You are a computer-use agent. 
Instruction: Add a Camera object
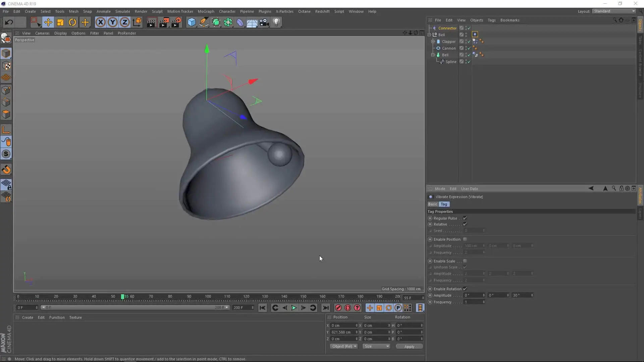pyautogui.click(x=264, y=22)
